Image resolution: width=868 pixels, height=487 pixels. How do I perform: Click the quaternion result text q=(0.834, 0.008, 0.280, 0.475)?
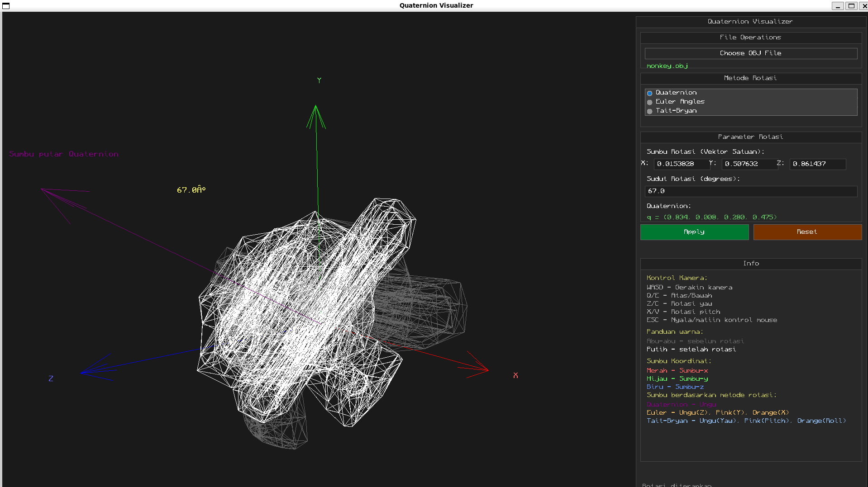coord(711,217)
